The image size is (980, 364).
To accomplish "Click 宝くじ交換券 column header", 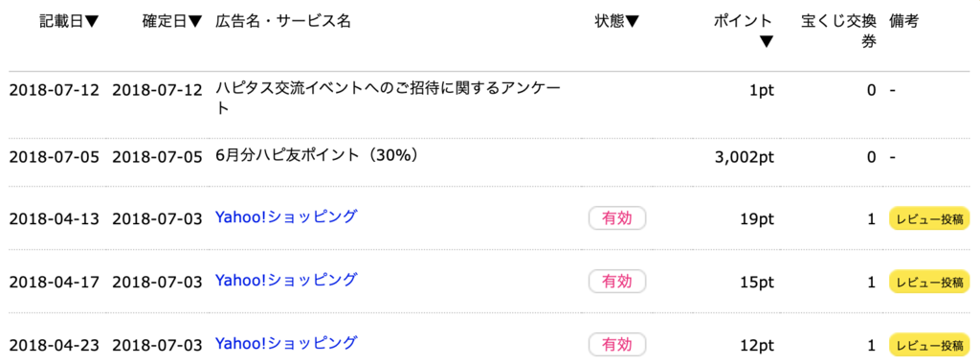I will coord(838,32).
